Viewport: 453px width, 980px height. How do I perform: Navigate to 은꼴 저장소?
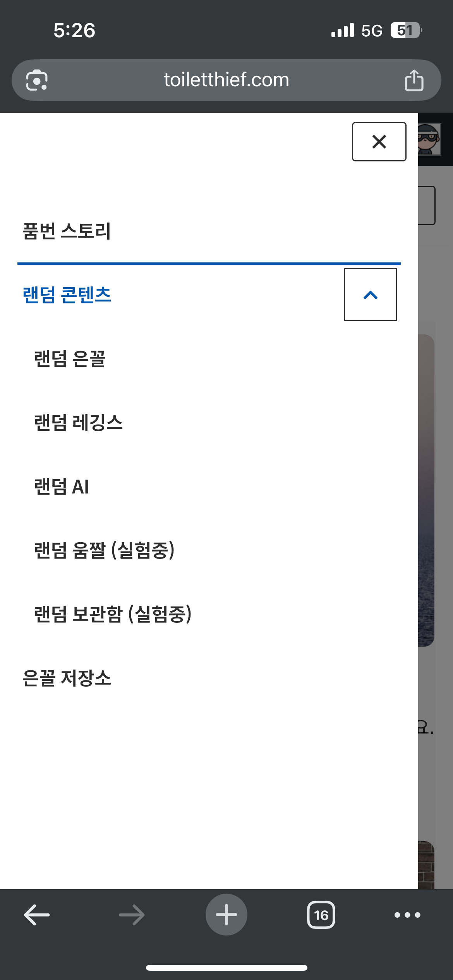coord(67,678)
